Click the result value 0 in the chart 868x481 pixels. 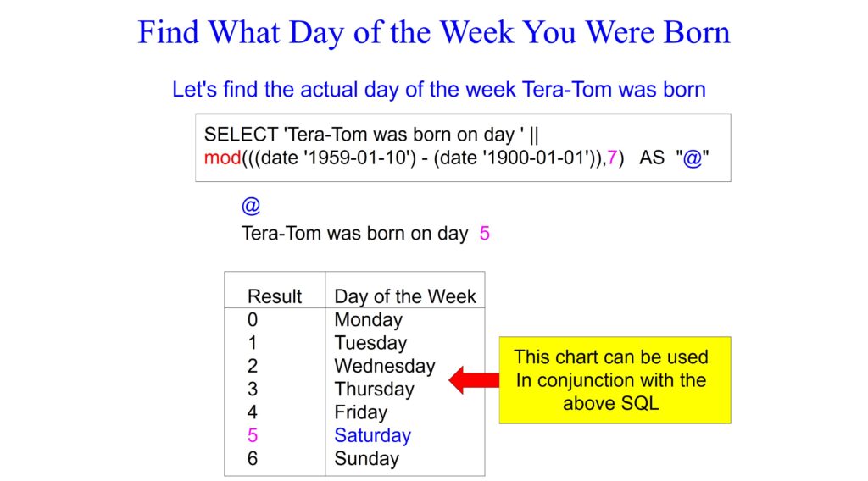(253, 320)
